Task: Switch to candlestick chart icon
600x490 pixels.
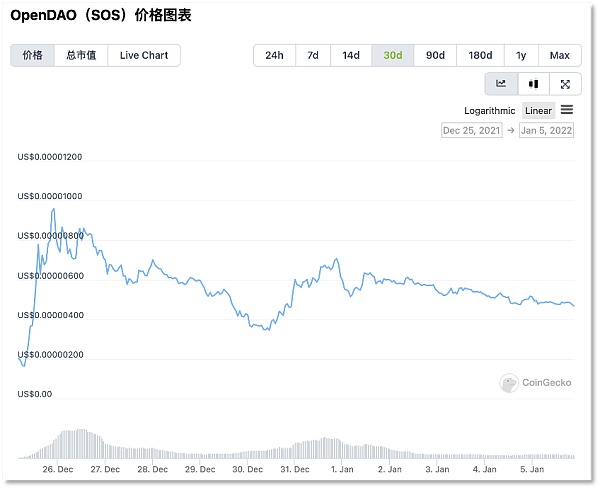Action: 533,84
